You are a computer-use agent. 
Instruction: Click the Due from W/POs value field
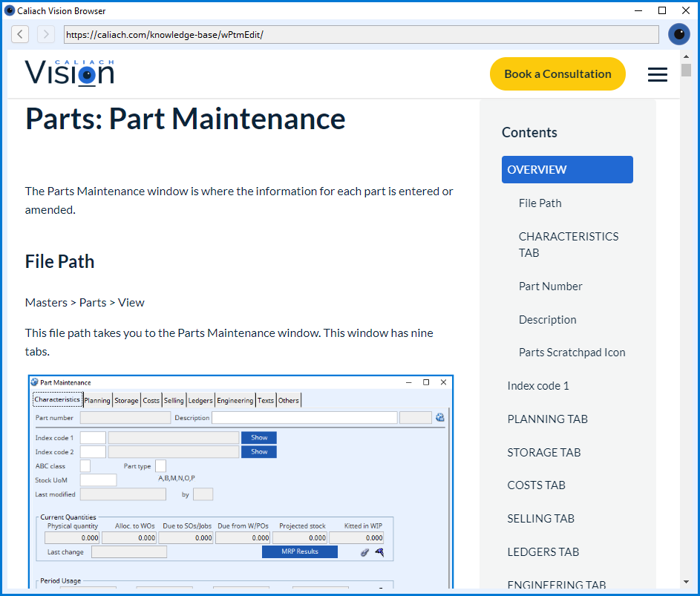[243, 538]
